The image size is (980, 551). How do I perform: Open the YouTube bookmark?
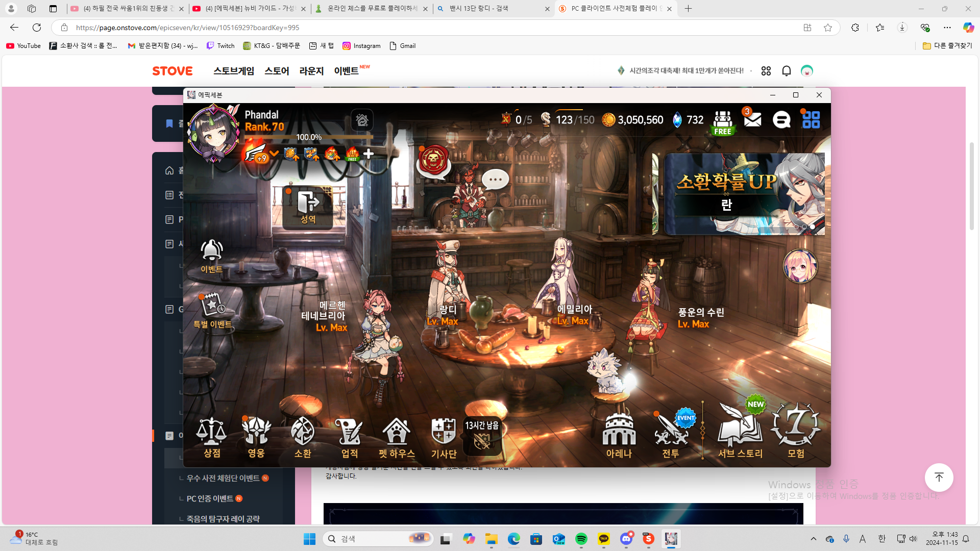(23, 46)
